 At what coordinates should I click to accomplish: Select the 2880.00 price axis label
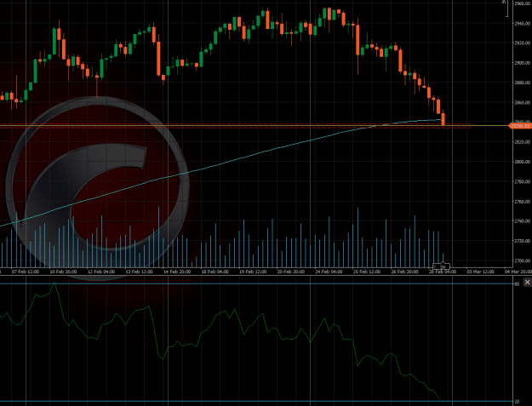point(522,83)
